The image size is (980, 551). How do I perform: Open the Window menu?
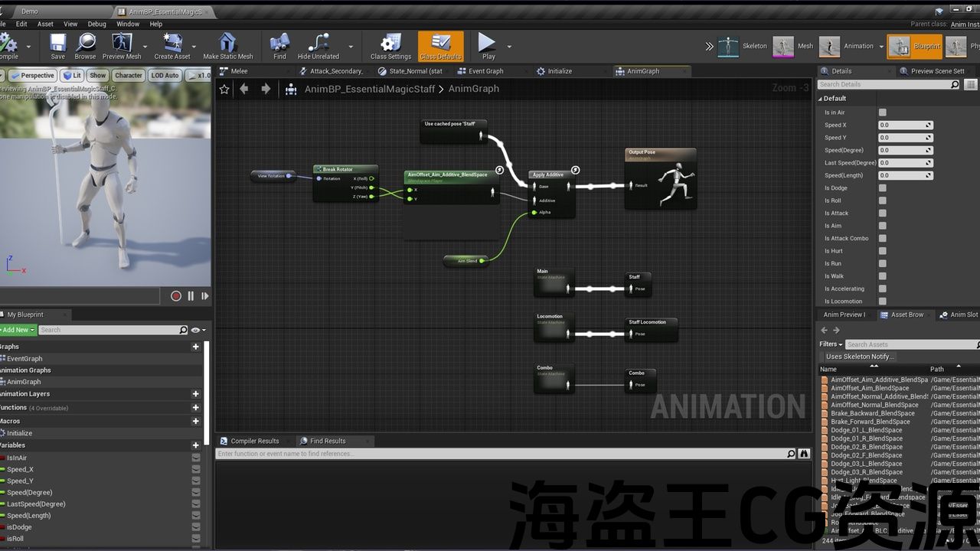[x=128, y=24]
